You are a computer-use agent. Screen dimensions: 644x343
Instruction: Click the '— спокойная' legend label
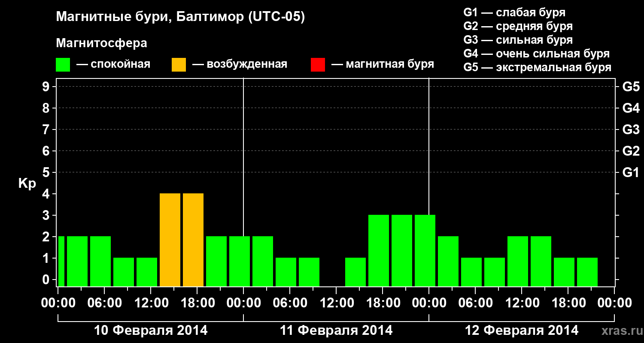(113, 65)
